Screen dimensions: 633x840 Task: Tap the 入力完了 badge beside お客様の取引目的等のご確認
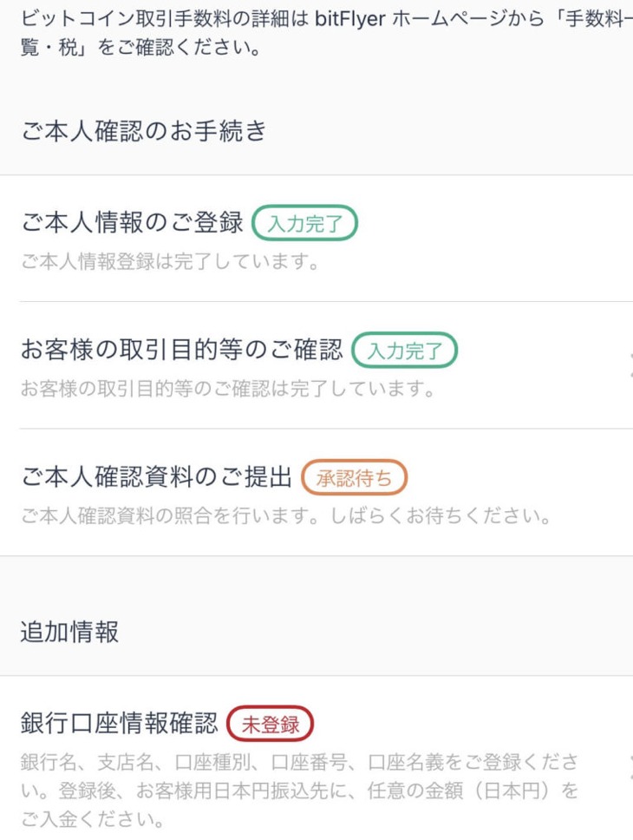405,351
